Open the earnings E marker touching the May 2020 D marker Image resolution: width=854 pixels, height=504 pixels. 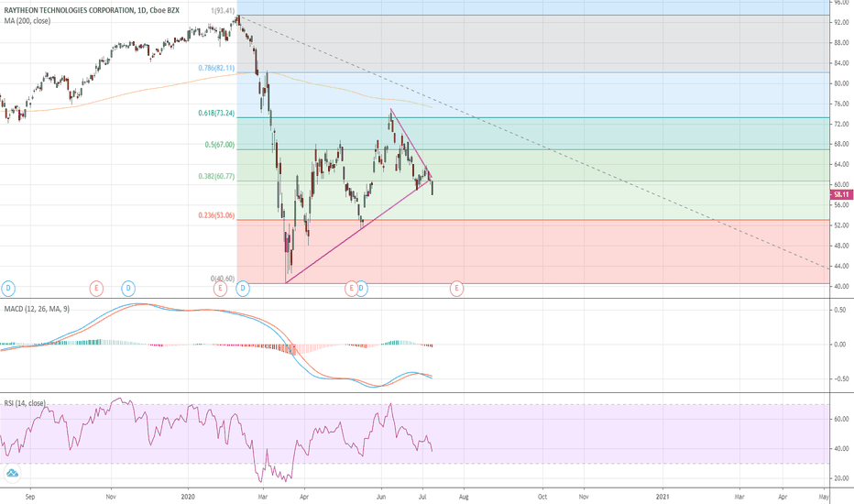(x=351, y=289)
